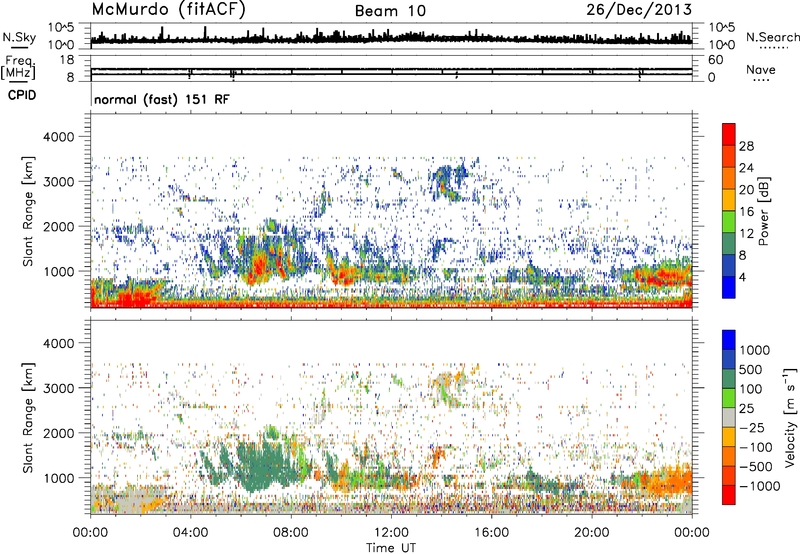Click the '60' right Nave axis label
The height and width of the screenshot is (554, 800).
click(715, 60)
